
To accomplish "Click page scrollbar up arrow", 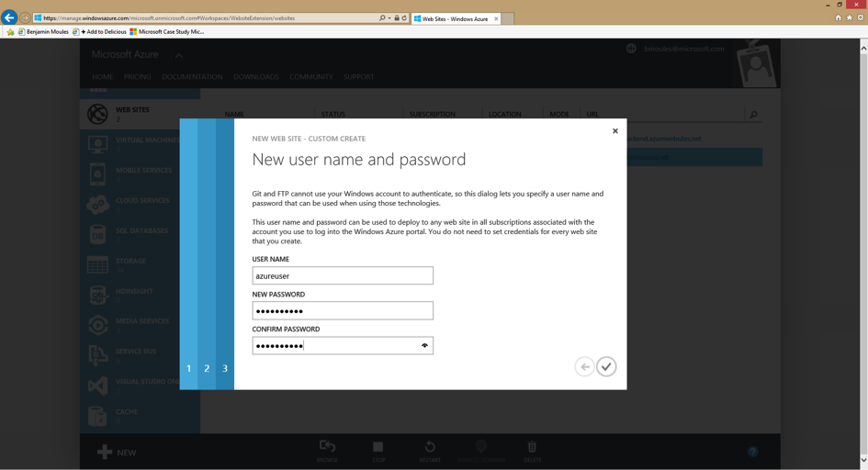I will [863, 49].
